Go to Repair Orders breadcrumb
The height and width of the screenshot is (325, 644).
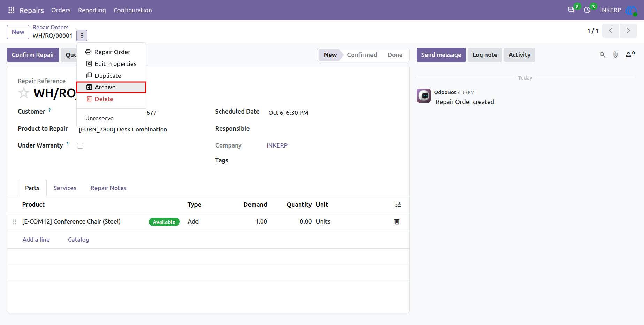[51, 27]
